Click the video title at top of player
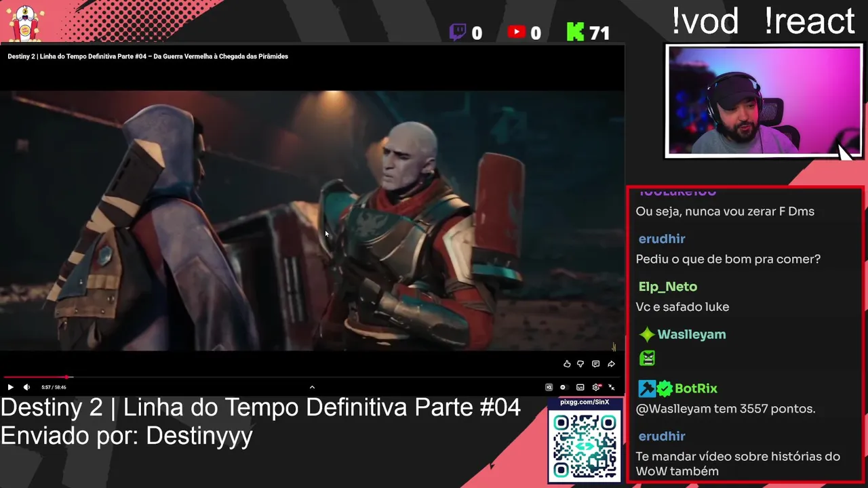Image resolution: width=868 pixels, height=488 pixels. (148, 56)
